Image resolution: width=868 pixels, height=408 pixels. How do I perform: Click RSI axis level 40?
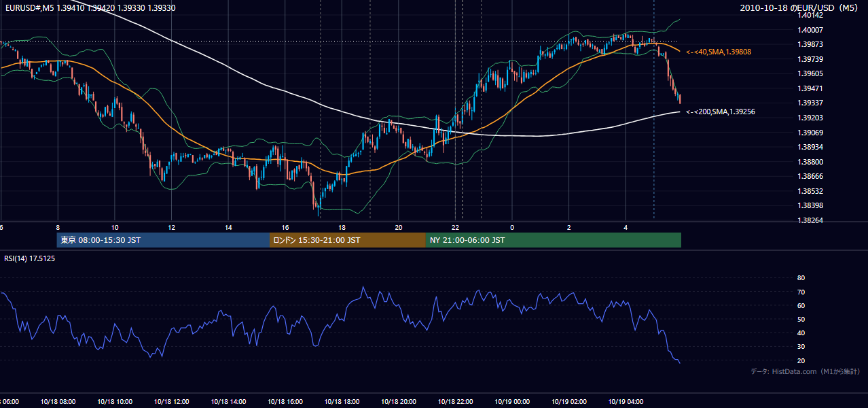pos(801,333)
